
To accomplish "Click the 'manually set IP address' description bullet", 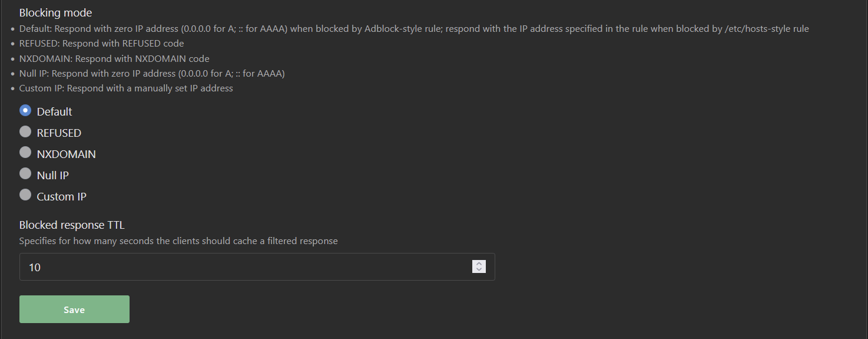I will tap(126, 88).
